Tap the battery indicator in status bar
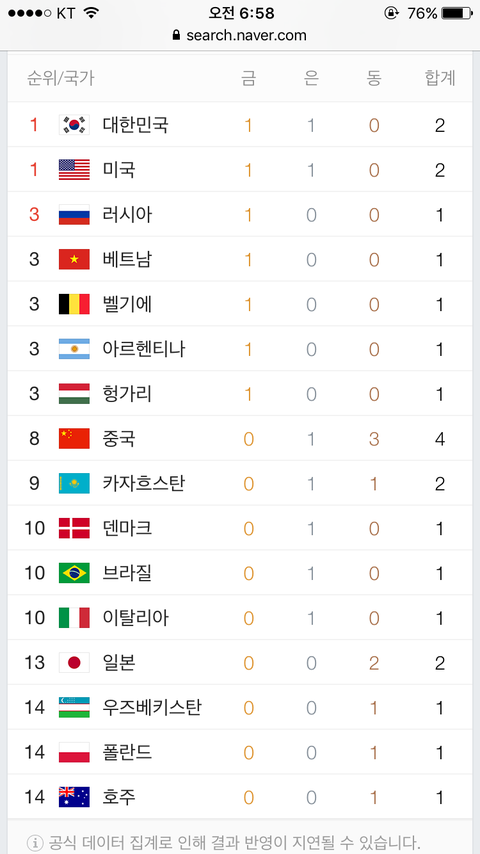Screen dimensions: 480x854 pos(457,13)
